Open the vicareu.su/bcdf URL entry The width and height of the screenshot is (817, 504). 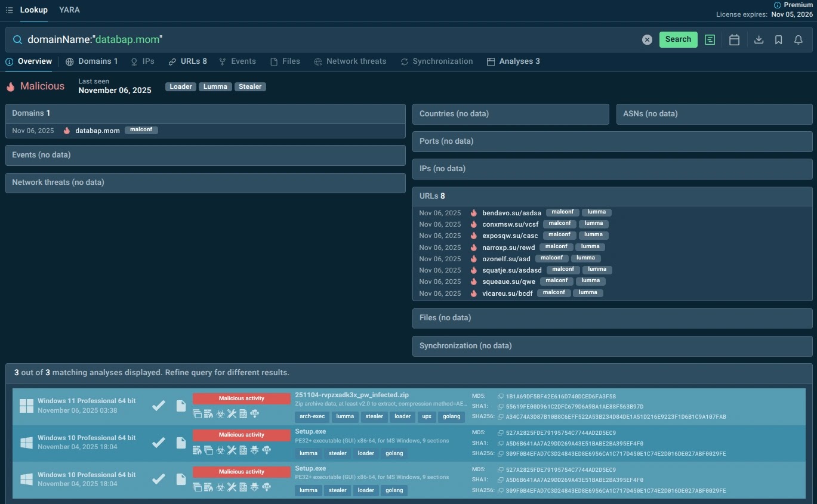pyautogui.click(x=507, y=293)
